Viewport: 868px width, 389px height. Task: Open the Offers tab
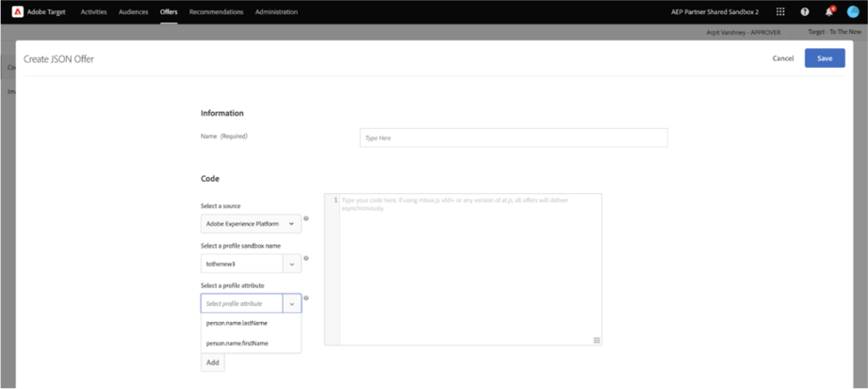coord(169,11)
